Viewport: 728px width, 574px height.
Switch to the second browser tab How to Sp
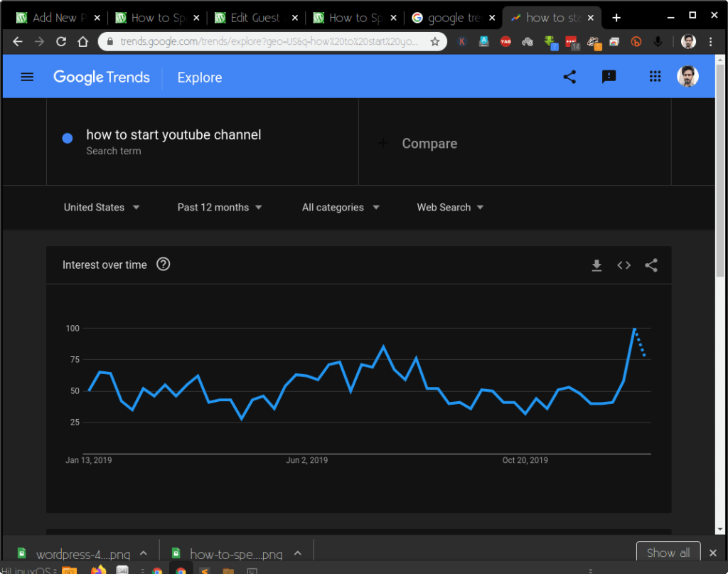(157, 18)
